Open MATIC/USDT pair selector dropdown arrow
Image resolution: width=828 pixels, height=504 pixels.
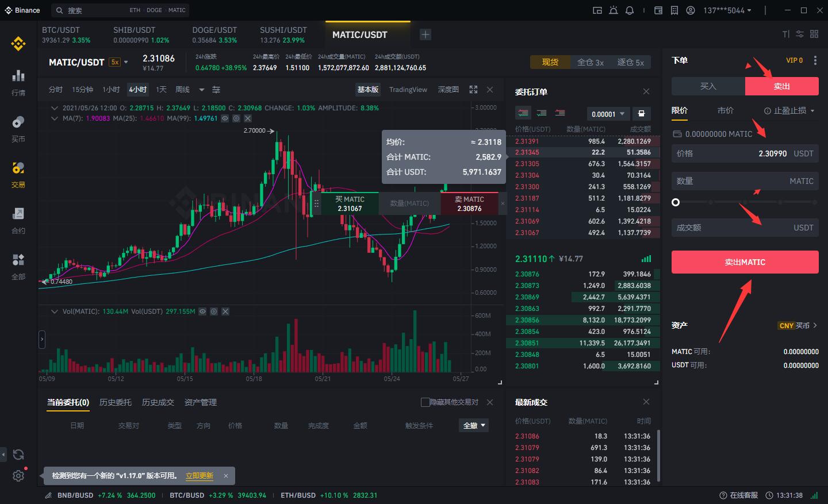point(126,62)
